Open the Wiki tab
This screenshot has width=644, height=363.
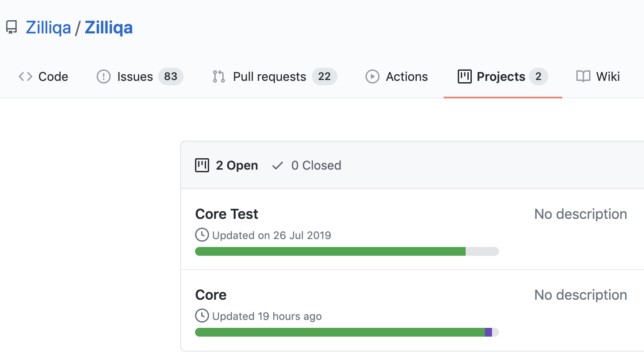click(598, 76)
